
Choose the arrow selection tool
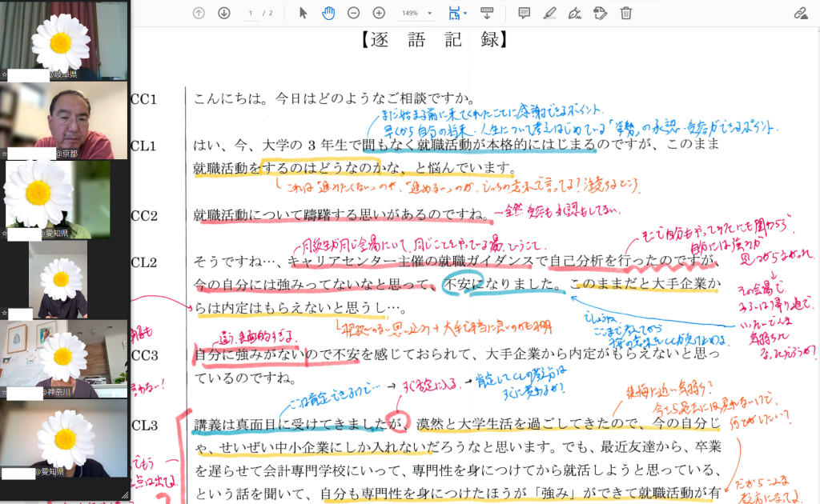tap(303, 13)
